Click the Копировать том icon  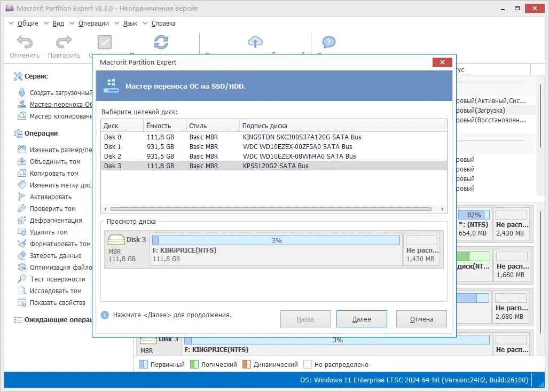tap(22, 173)
